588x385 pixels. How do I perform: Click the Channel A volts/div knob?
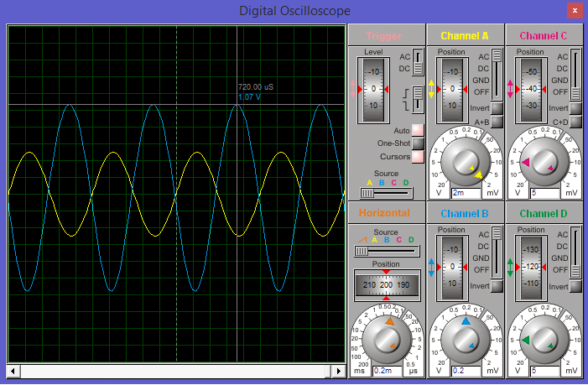coord(466,162)
